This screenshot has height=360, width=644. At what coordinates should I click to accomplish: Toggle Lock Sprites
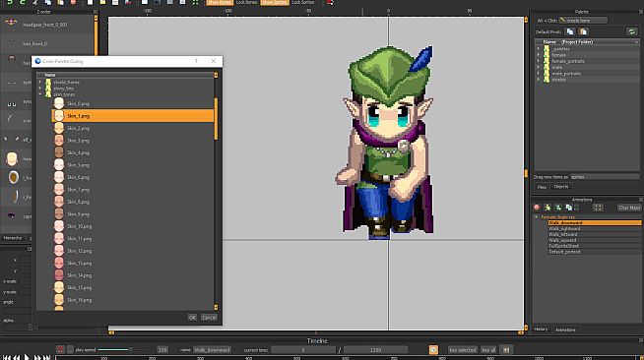(302, 2)
